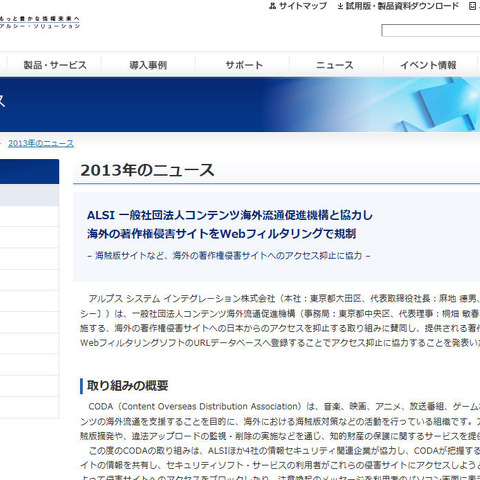This screenshot has width=480, height=480.
Task: Open the 製品・サービス menu
Action: point(55,65)
